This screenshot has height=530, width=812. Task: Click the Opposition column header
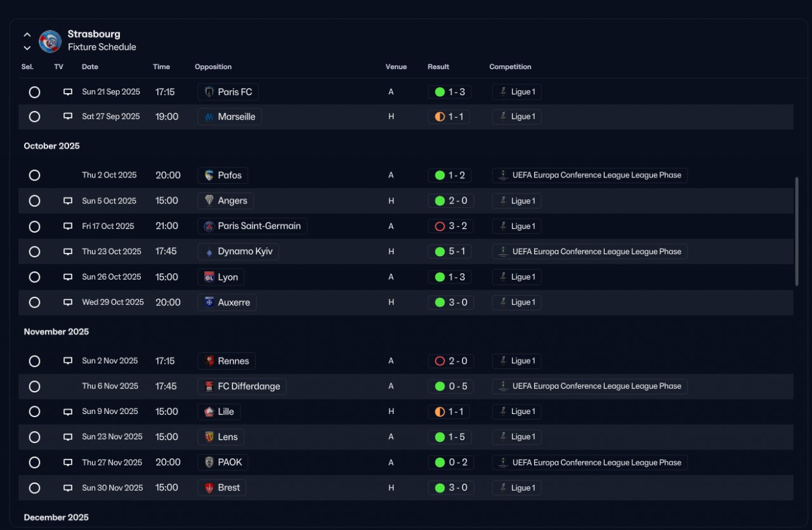click(213, 67)
